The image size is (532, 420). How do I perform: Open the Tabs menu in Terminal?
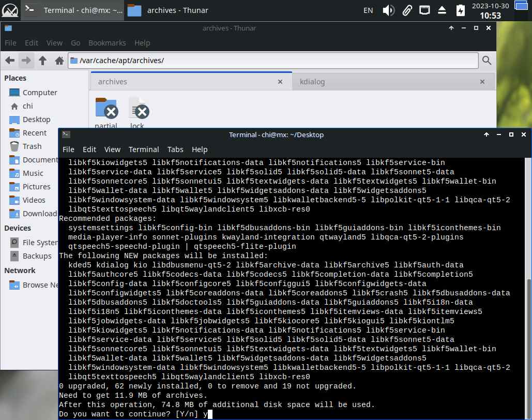[175, 149]
